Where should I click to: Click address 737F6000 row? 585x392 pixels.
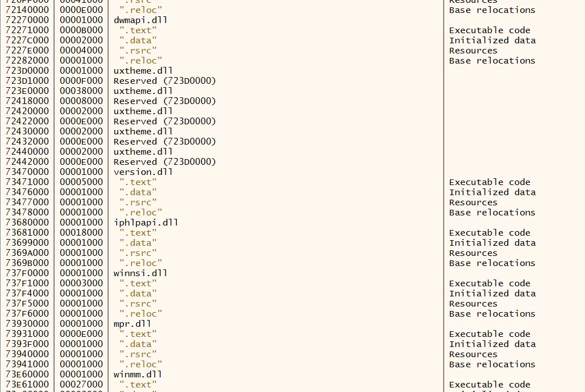(x=27, y=313)
